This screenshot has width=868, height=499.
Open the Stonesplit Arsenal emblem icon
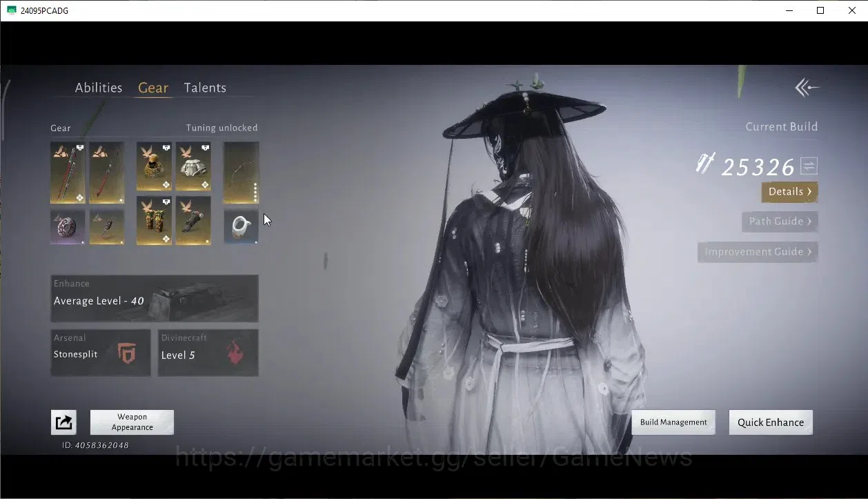(127, 353)
